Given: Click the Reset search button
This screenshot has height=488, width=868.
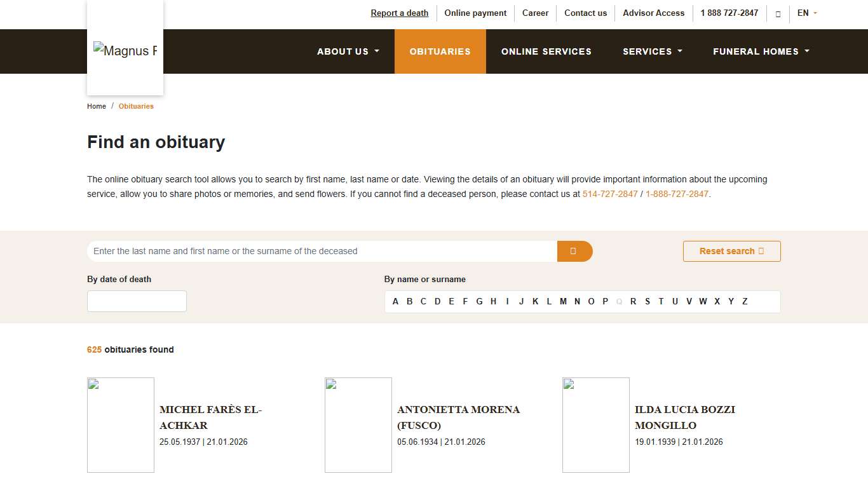Looking at the screenshot, I should coord(731,251).
